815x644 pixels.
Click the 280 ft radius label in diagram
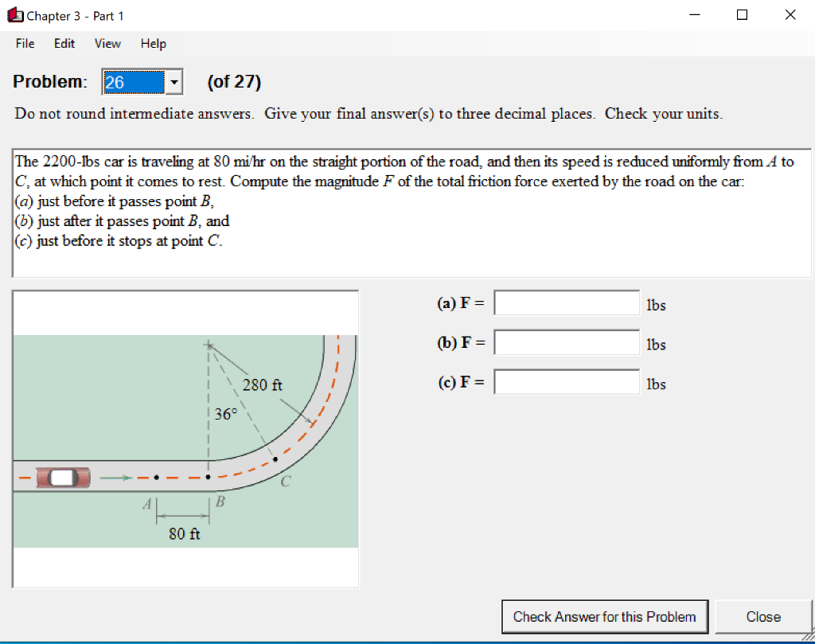point(263,385)
